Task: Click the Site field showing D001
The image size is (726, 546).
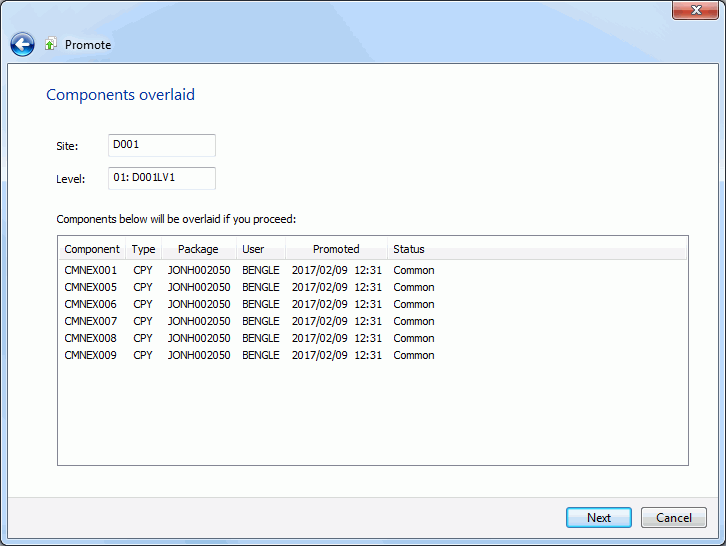Action: [162, 145]
